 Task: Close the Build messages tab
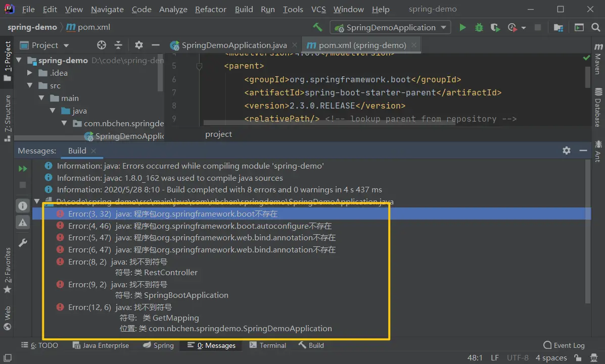[x=94, y=151]
